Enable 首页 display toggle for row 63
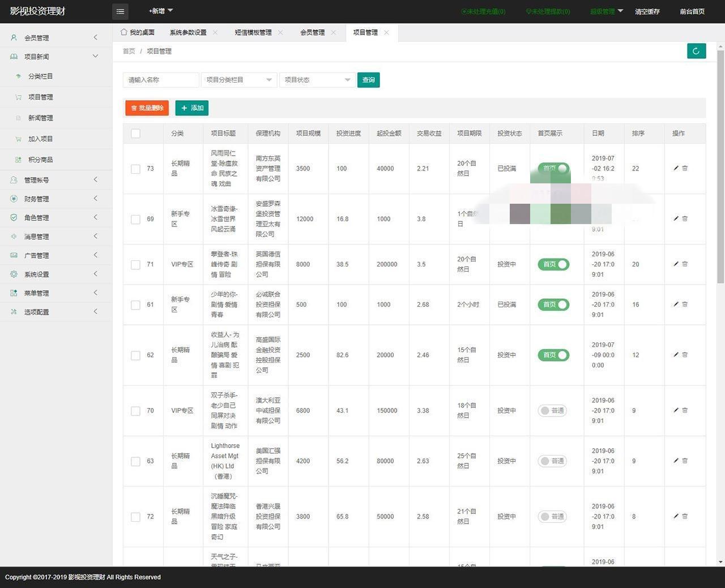This screenshot has width=725, height=588. pos(553,461)
